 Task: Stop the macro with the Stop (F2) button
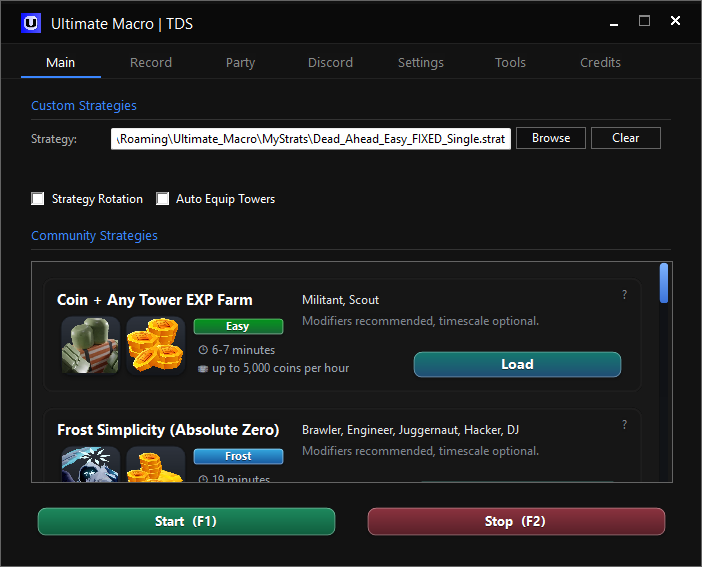pyautogui.click(x=516, y=521)
